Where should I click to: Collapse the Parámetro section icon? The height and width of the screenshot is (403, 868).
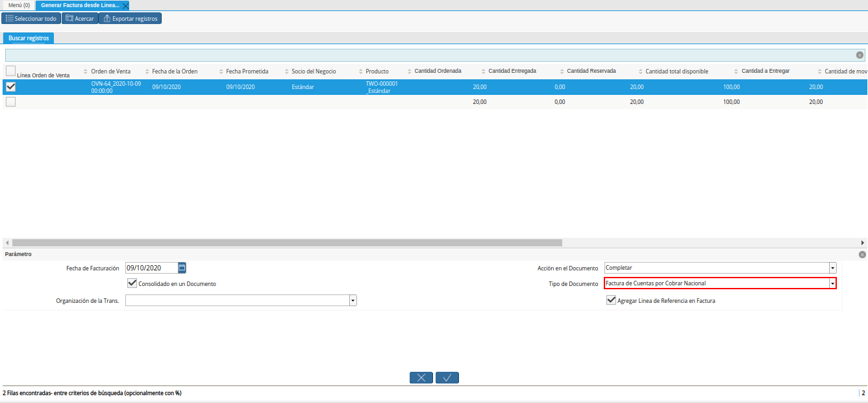862,255
